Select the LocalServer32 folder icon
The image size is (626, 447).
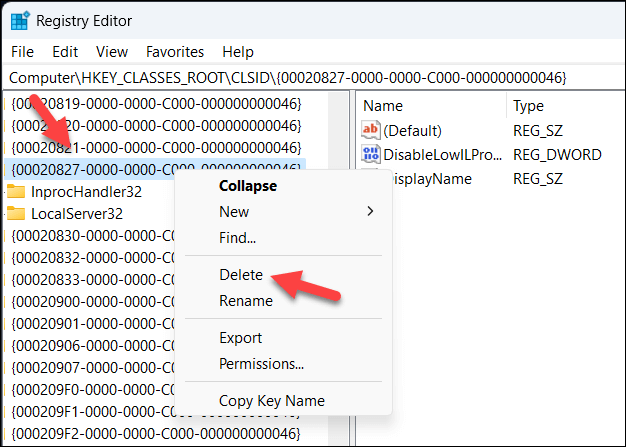click(16, 214)
